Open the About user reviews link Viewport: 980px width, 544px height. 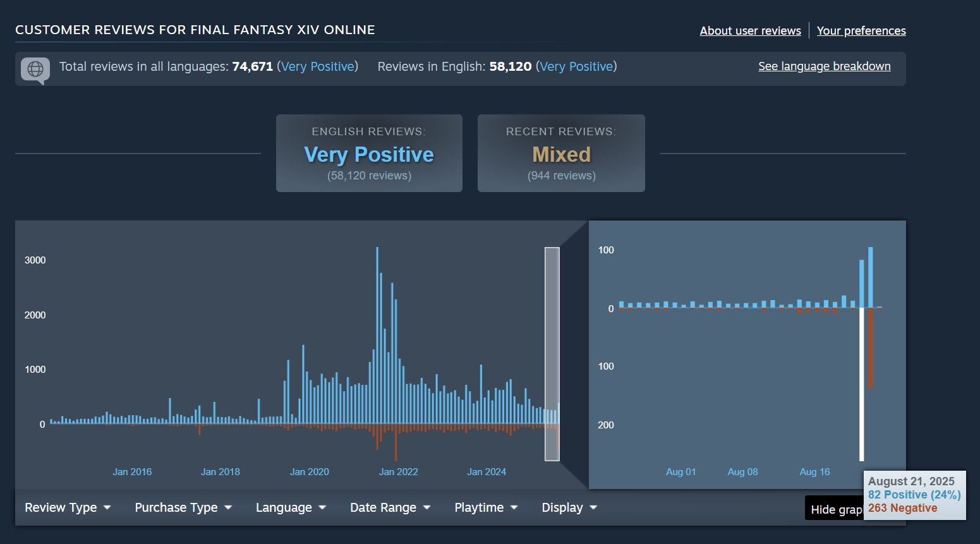[750, 30]
